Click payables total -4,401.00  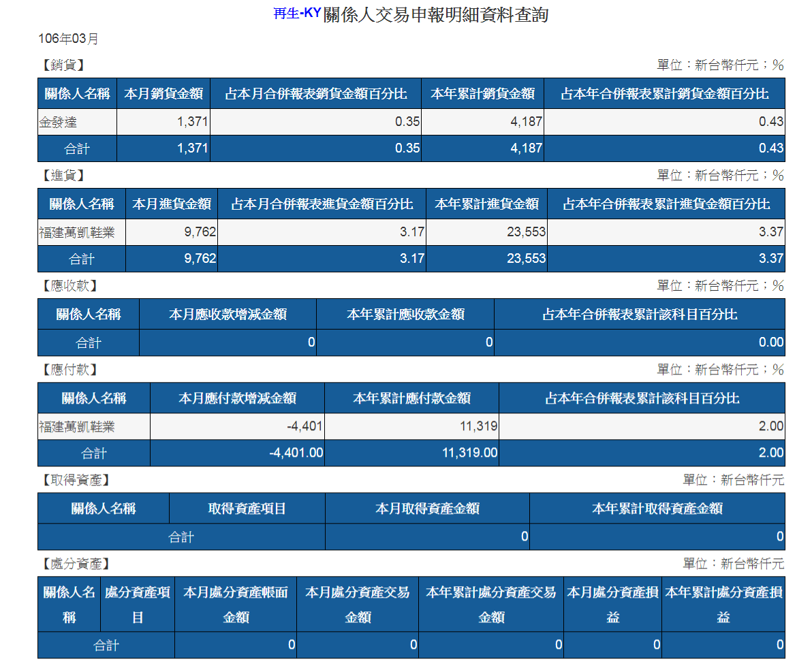(x=296, y=453)
